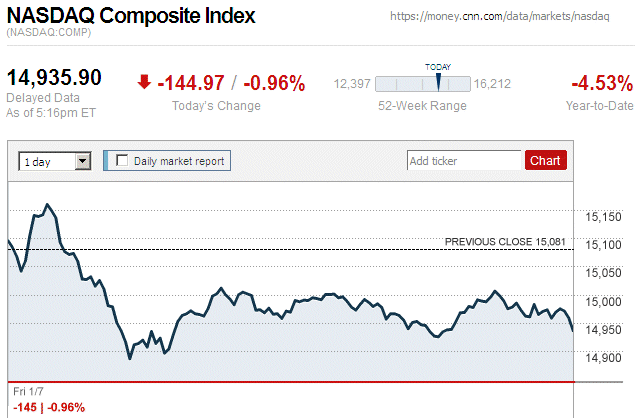
Task: Click the 14,900 axis label on chart
Action: tap(602, 358)
